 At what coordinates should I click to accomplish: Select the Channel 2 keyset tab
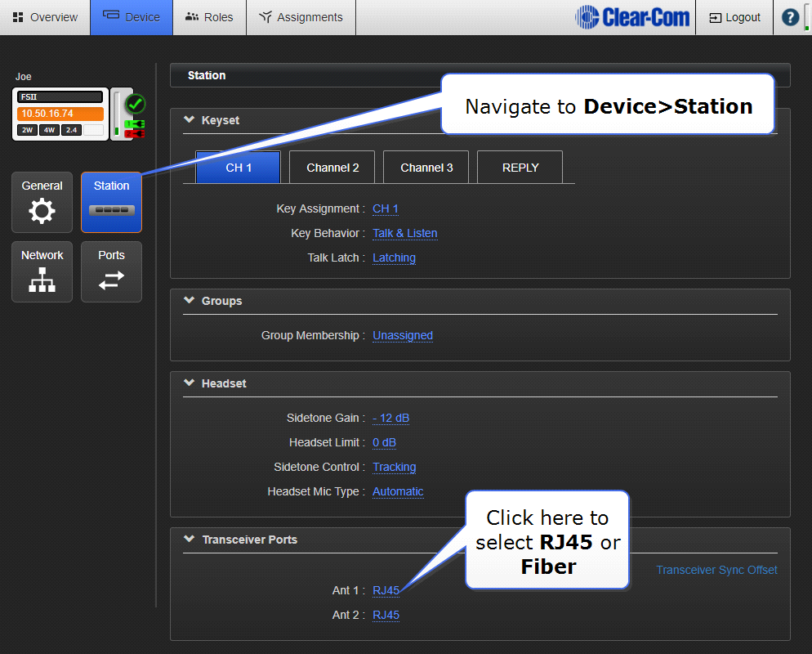[x=332, y=168]
